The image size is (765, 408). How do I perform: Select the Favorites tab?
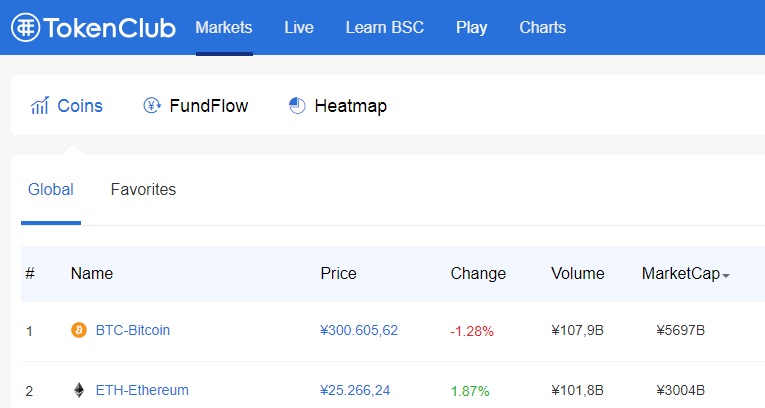[143, 189]
